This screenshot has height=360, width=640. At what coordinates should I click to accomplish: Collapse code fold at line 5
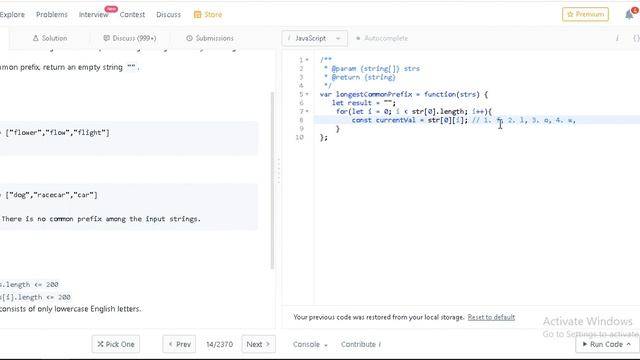[x=307, y=94]
